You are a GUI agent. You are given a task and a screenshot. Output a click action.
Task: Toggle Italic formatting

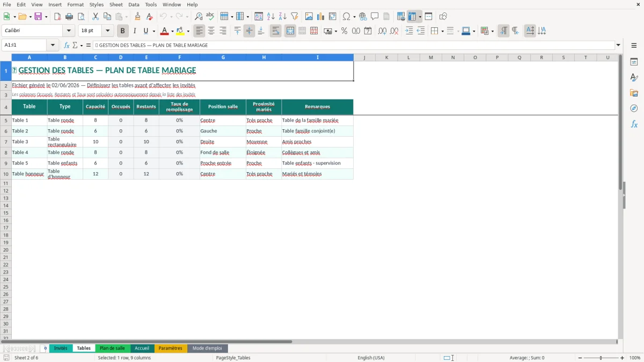pyautogui.click(x=135, y=31)
